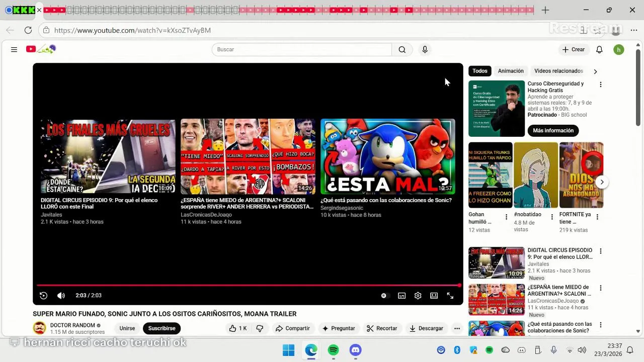Viewport: 644px width, 362px height.
Task: Open options for the #nobatidao short
Action: pos(552,217)
